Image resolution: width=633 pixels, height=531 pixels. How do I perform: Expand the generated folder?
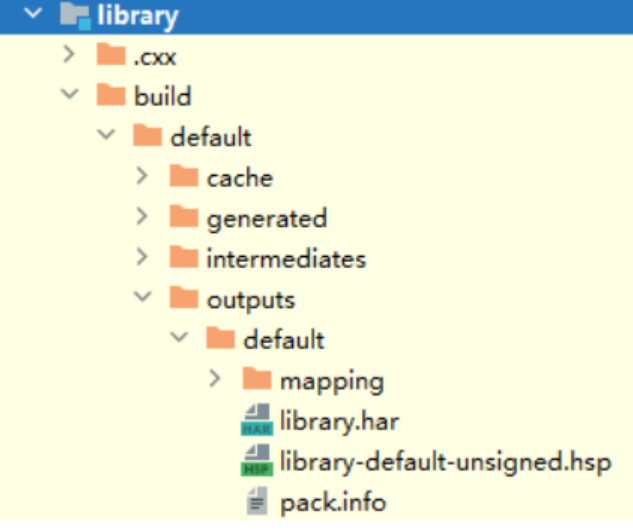click(143, 218)
